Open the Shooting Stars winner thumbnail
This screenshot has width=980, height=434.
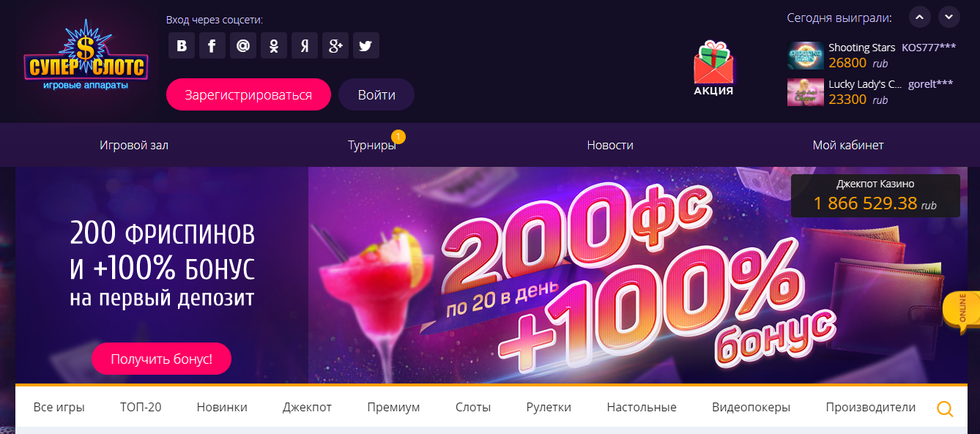(805, 55)
